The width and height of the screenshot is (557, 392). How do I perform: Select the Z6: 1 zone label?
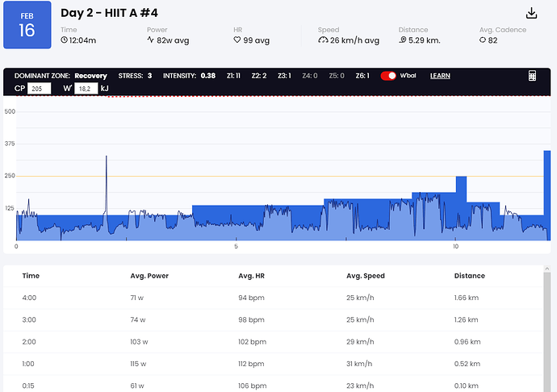[362, 76]
